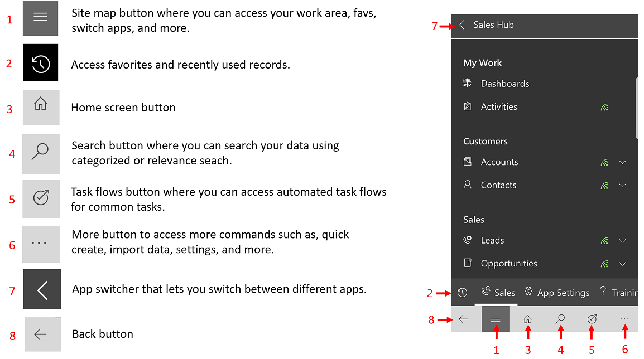Expand the Opportunities row chevron
Viewport: 644px width, 359px height.
pos(623,264)
